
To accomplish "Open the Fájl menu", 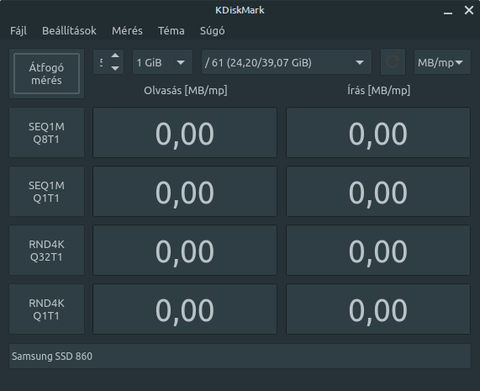I will click(x=18, y=31).
